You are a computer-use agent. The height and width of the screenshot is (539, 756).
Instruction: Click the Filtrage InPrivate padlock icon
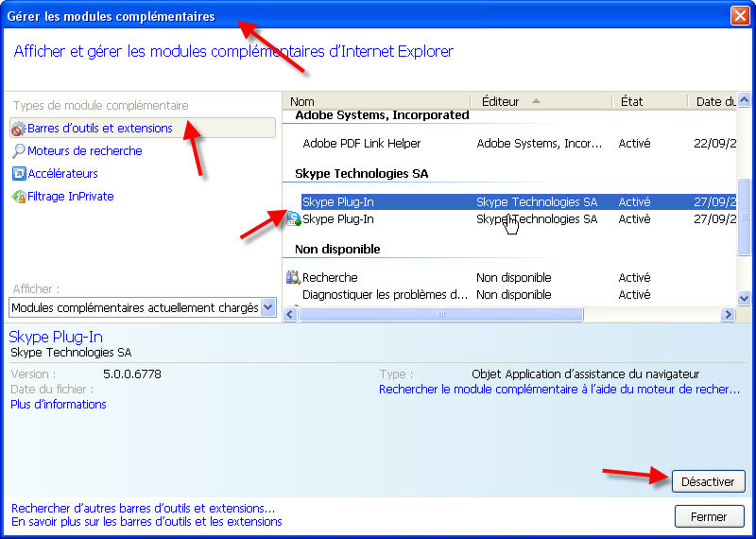coord(19,197)
